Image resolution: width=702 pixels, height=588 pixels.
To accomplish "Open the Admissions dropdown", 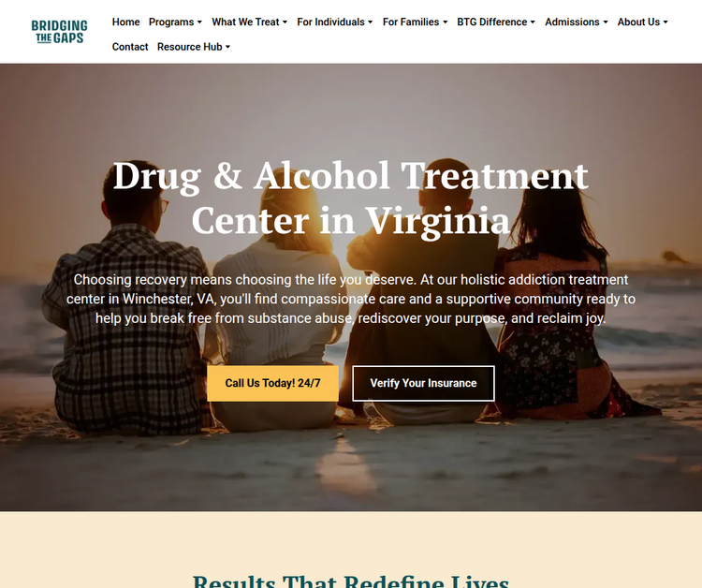I will tap(577, 22).
